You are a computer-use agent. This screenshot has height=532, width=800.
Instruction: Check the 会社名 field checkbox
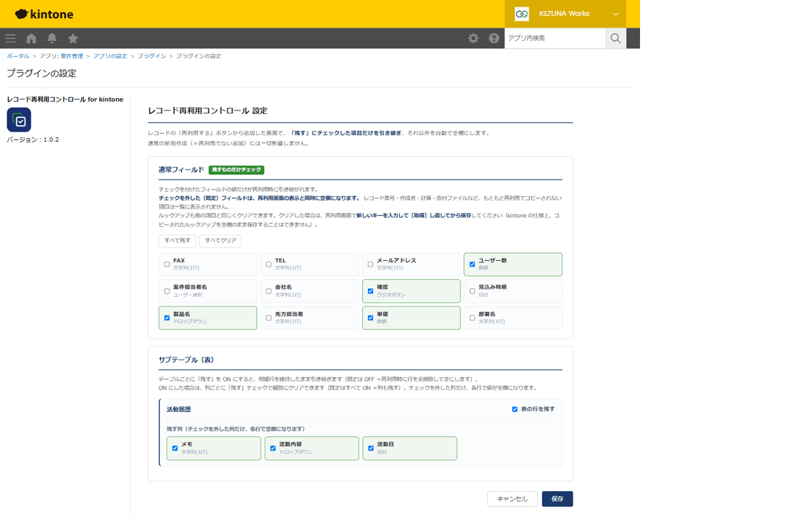269,291
